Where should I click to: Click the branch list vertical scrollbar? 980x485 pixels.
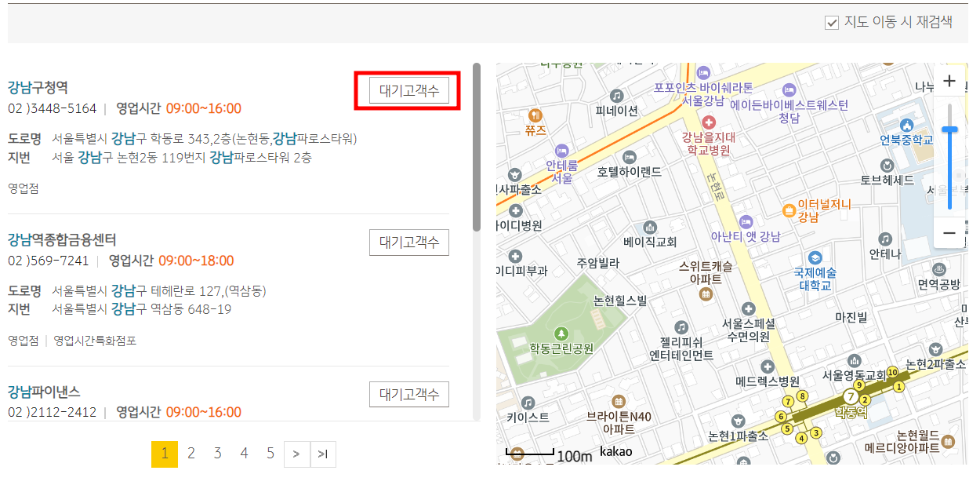[x=477, y=148]
